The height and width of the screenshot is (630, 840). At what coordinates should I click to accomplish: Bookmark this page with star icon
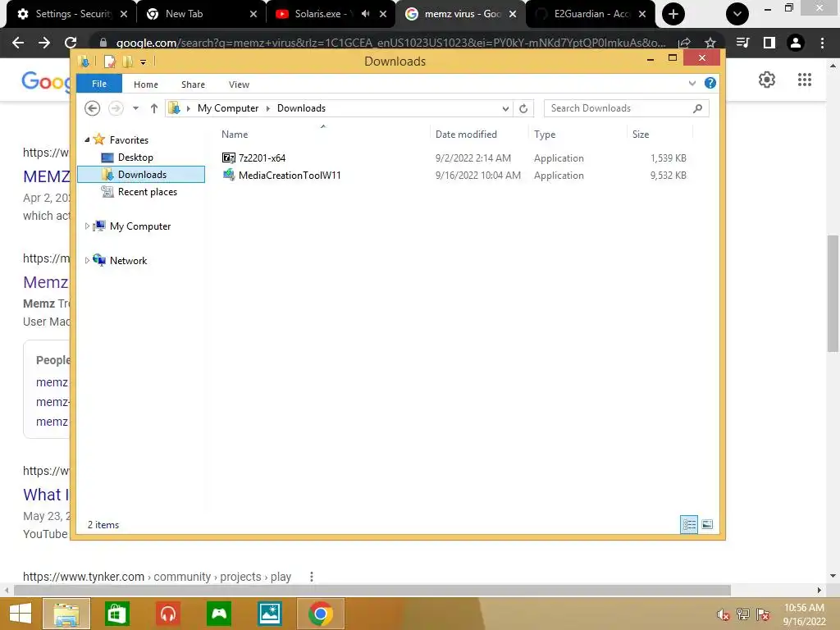(x=710, y=43)
